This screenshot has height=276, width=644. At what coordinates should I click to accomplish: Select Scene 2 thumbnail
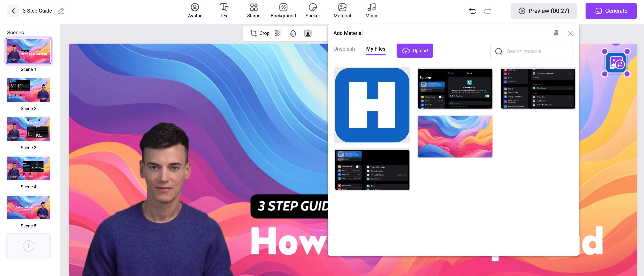29,90
